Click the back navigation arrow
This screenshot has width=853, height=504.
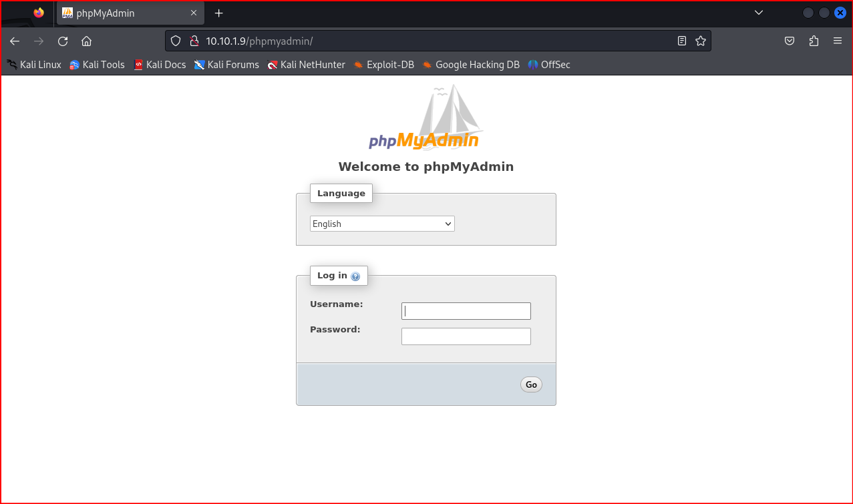pyautogui.click(x=15, y=41)
